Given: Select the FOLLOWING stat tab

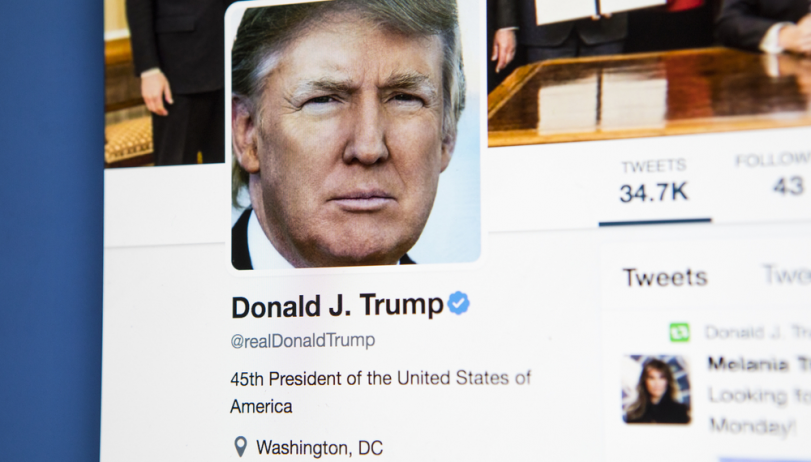Looking at the screenshot, I should 774,178.
